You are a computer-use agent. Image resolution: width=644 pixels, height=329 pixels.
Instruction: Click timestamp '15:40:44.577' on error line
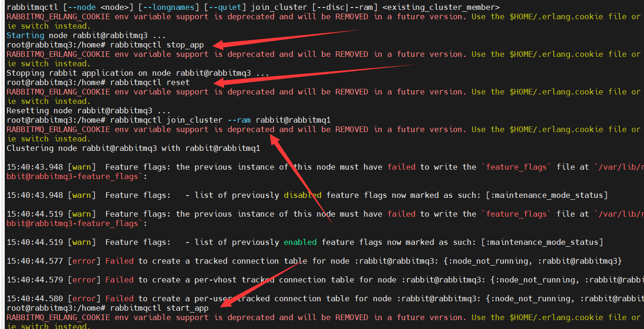35,261
